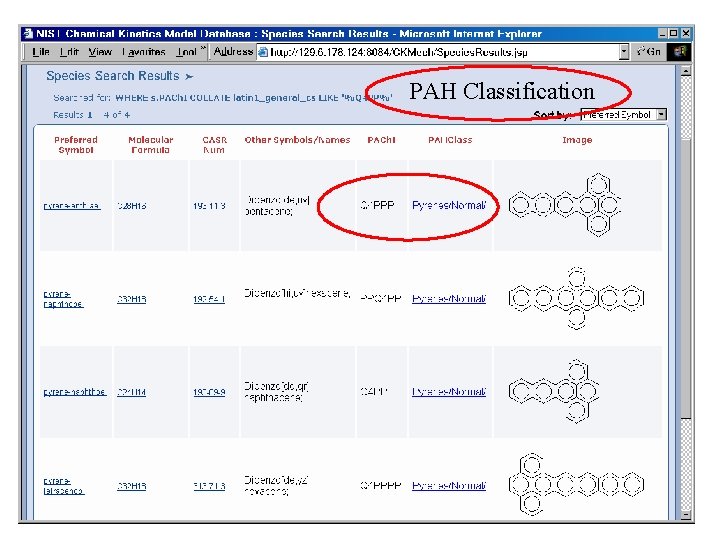Open the Favorites menu
Viewport: 720px width, 540px height.
pos(144,51)
